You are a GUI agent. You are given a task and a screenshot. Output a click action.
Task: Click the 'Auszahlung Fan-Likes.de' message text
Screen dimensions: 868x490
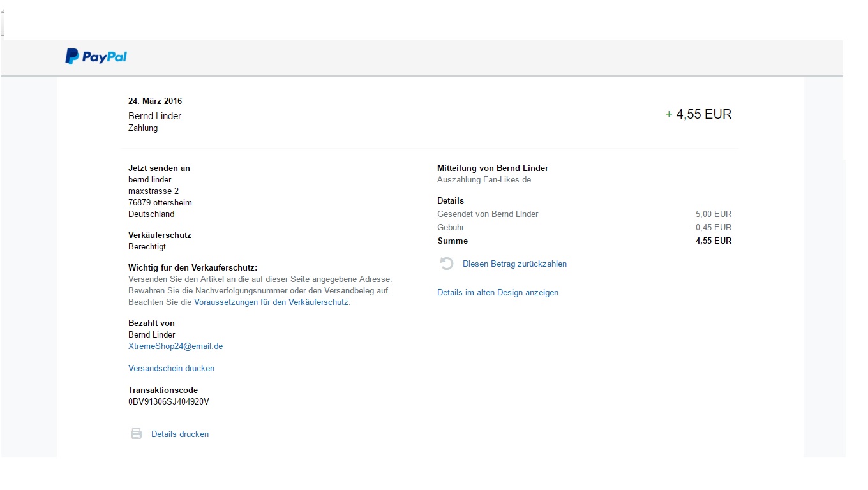pos(484,179)
